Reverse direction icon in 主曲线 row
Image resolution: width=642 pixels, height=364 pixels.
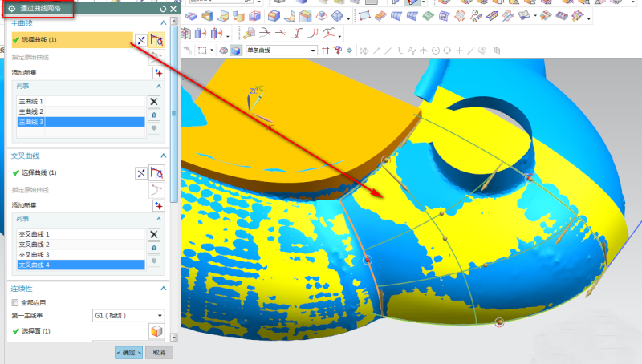click(x=140, y=39)
